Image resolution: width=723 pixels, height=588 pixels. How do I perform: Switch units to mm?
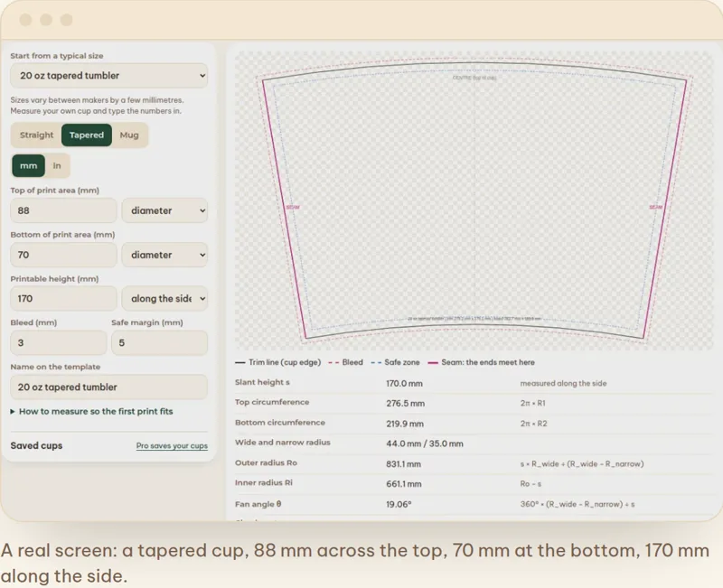coord(29,166)
